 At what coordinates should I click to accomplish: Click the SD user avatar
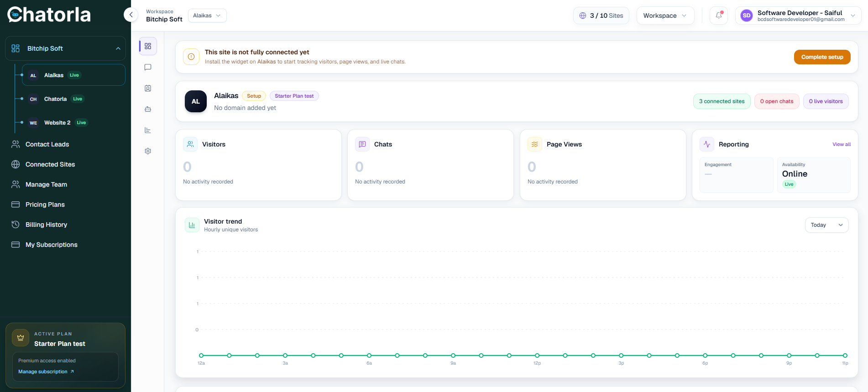[x=747, y=16]
